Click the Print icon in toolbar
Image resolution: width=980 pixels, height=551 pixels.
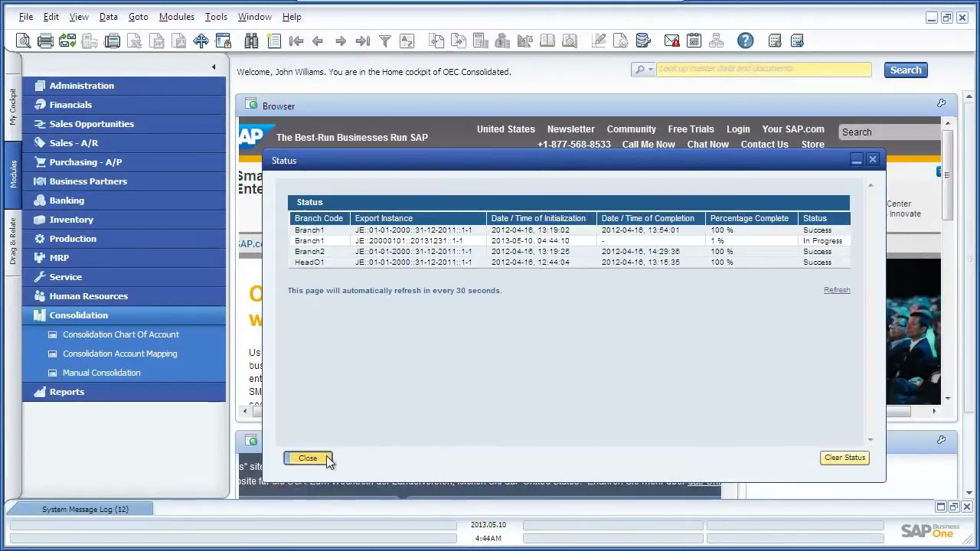[45, 41]
